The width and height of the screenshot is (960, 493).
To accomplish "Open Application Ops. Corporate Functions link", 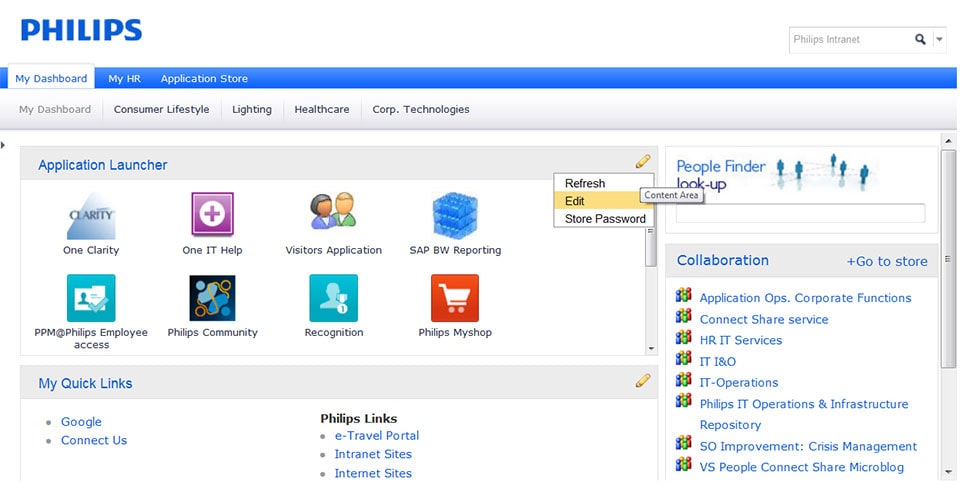I will pos(805,298).
